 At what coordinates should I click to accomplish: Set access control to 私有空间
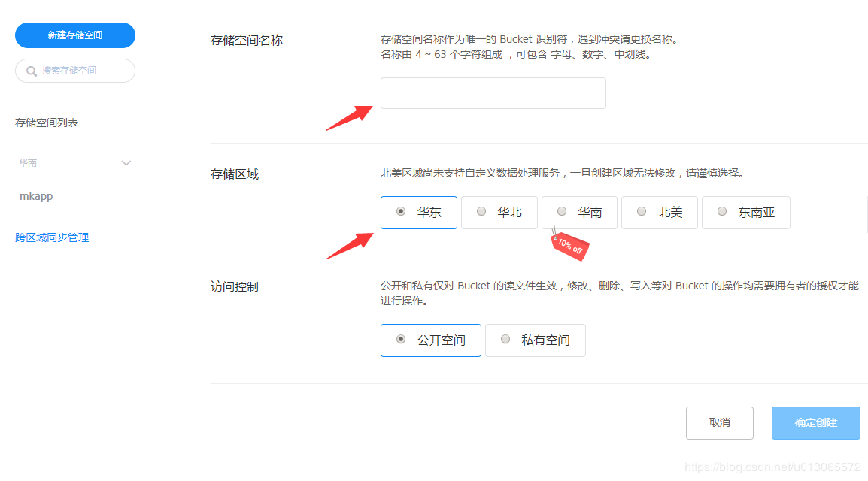[536, 340]
